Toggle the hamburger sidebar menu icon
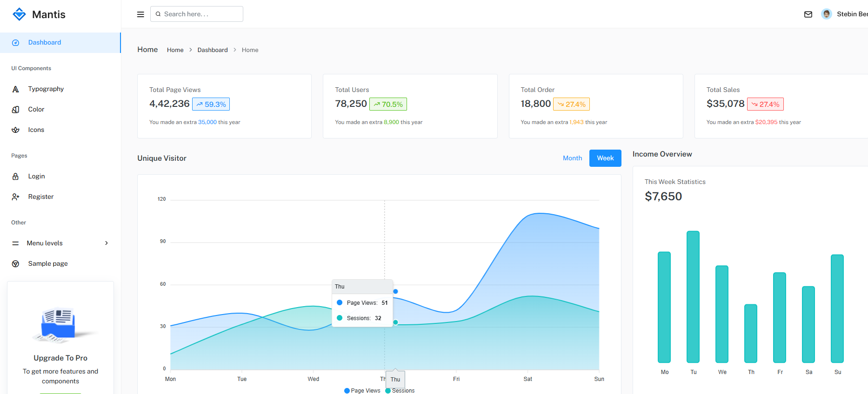The image size is (868, 394). tap(140, 14)
